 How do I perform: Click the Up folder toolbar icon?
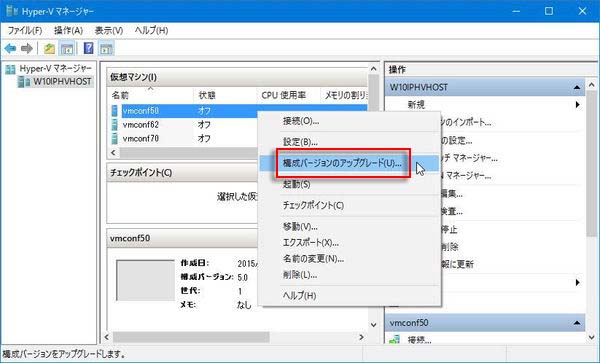tap(49, 49)
